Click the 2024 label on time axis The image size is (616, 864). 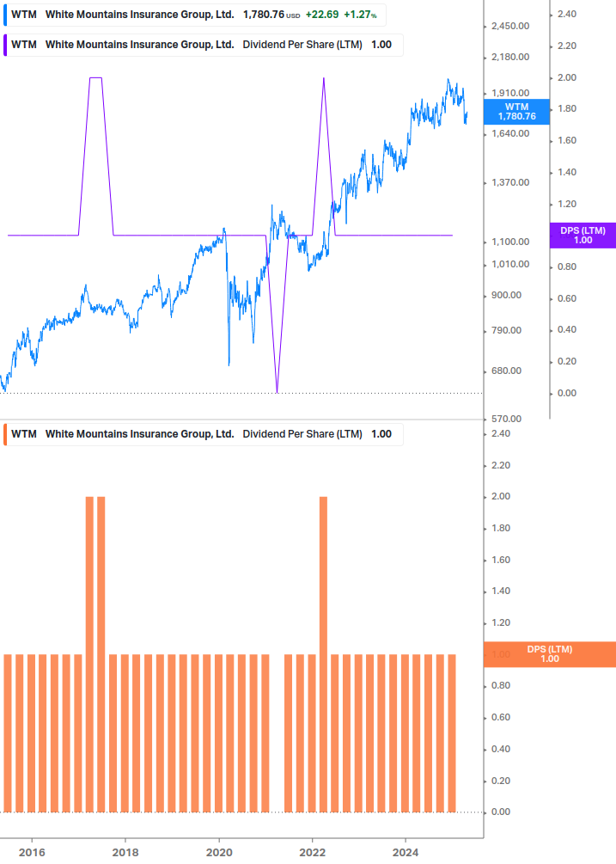406,853
